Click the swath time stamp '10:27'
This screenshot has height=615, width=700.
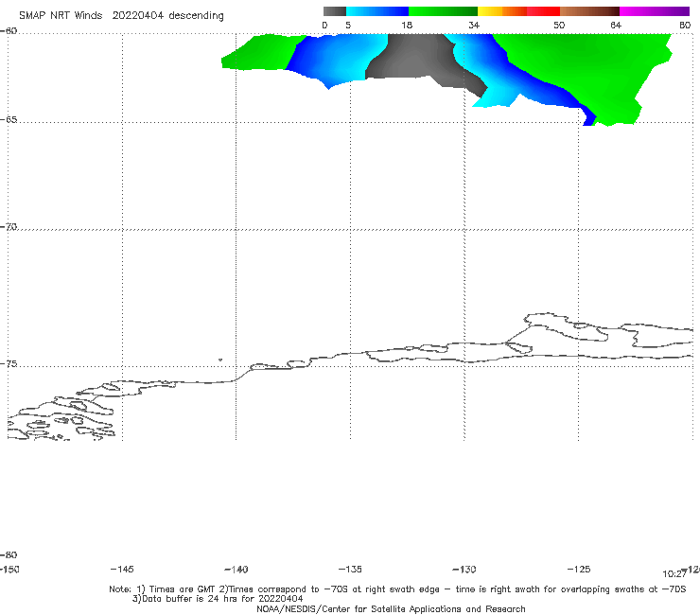[674, 574]
